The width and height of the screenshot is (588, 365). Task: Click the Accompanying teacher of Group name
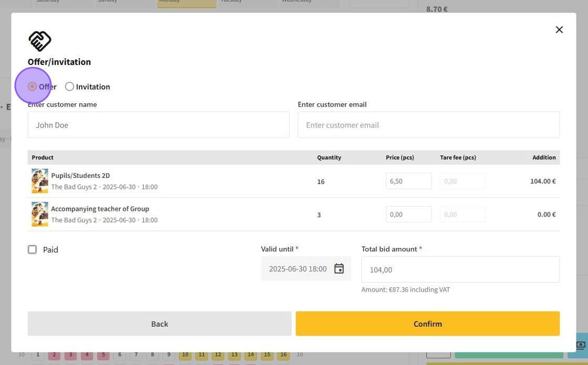point(100,209)
